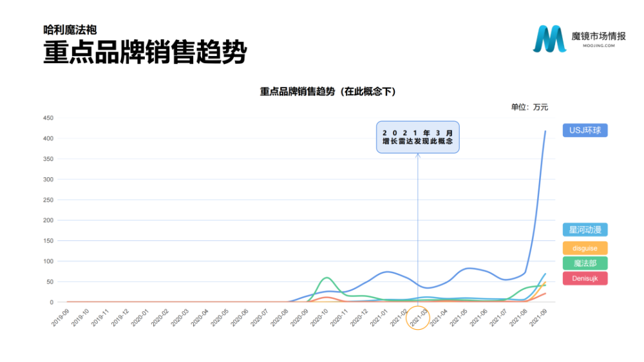Click the 单位：万元 unit label
Viewport: 644px width, 362px height.
point(529,107)
